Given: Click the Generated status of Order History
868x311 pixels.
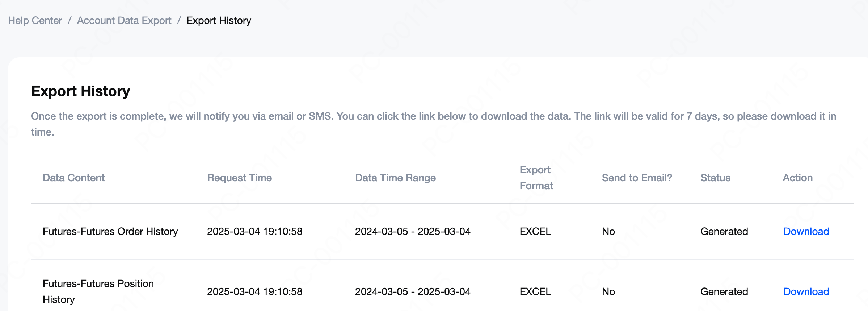Looking at the screenshot, I should pyautogui.click(x=724, y=231).
